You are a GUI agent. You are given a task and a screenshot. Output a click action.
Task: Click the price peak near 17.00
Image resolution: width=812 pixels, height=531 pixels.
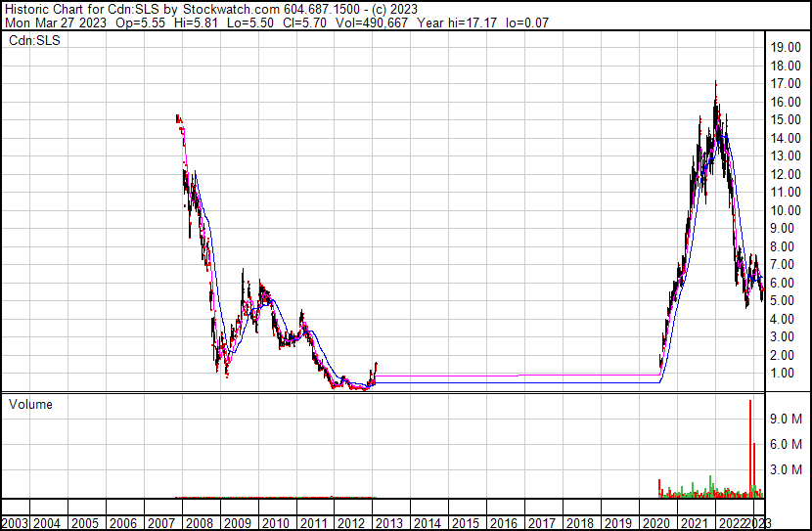tap(716, 86)
